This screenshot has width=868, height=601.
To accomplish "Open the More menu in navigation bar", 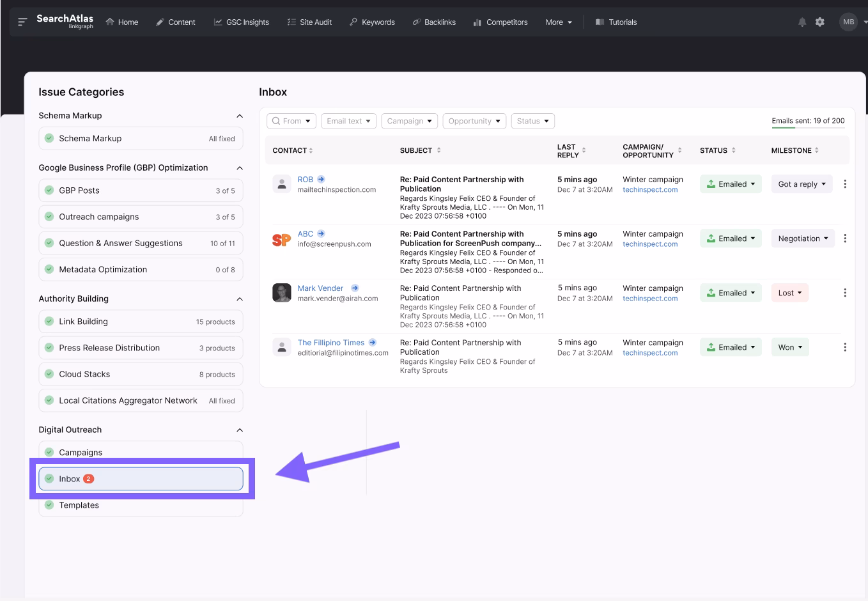I will click(559, 22).
